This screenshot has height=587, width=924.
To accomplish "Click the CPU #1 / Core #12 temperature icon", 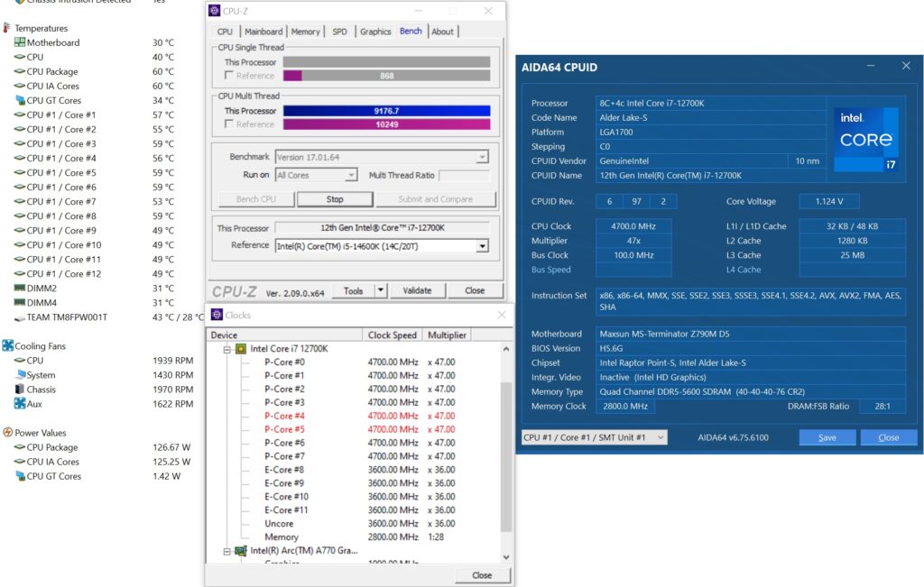I will [x=20, y=274].
